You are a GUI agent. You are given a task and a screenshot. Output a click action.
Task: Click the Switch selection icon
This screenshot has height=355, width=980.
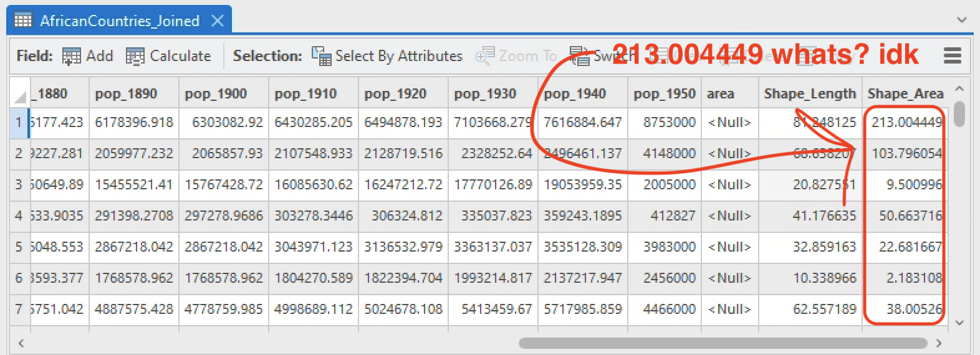tap(580, 57)
